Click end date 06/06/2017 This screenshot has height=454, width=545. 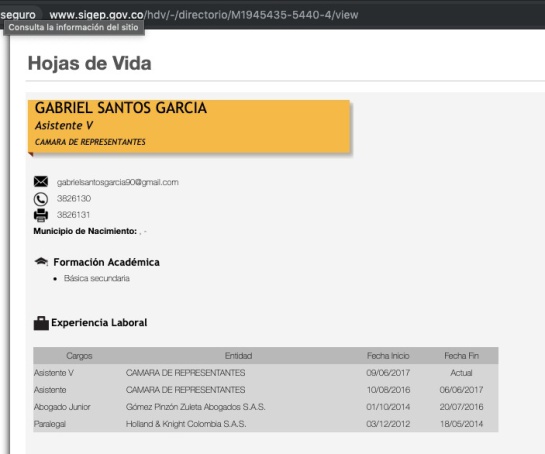(461, 390)
